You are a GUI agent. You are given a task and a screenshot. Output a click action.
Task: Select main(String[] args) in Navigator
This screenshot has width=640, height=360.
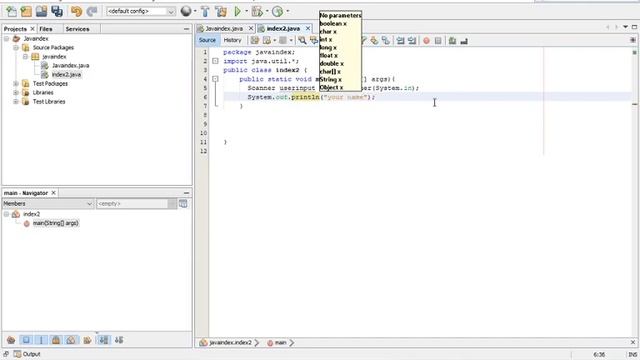click(56, 223)
